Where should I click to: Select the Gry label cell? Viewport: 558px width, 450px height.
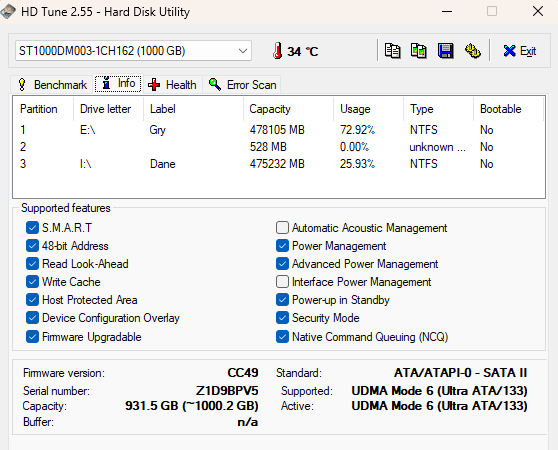click(x=158, y=130)
